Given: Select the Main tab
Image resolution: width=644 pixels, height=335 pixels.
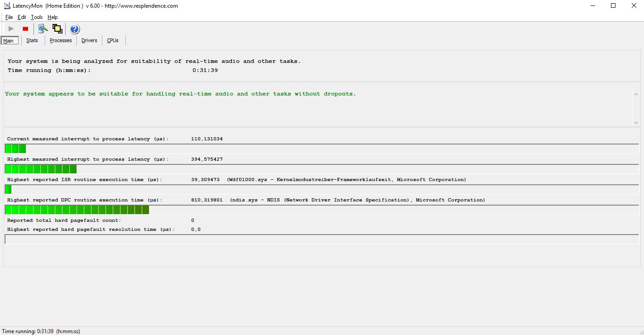Looking at the screenshot, I should tap(9, 41).
